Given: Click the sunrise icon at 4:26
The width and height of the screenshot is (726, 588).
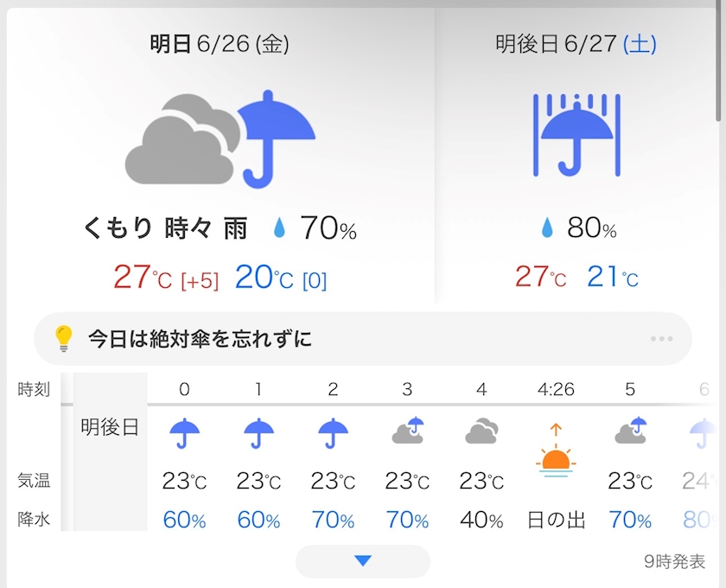Looking at the screenshot, I should [556, 451].
